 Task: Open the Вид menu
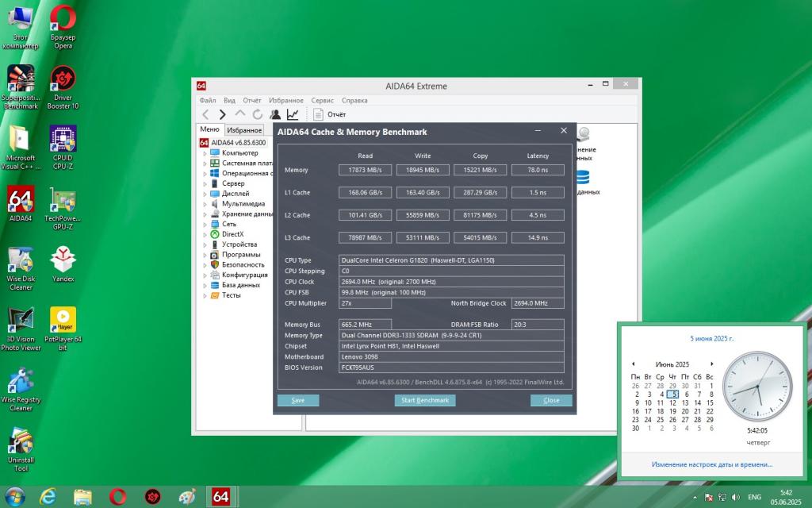[229, 100]
